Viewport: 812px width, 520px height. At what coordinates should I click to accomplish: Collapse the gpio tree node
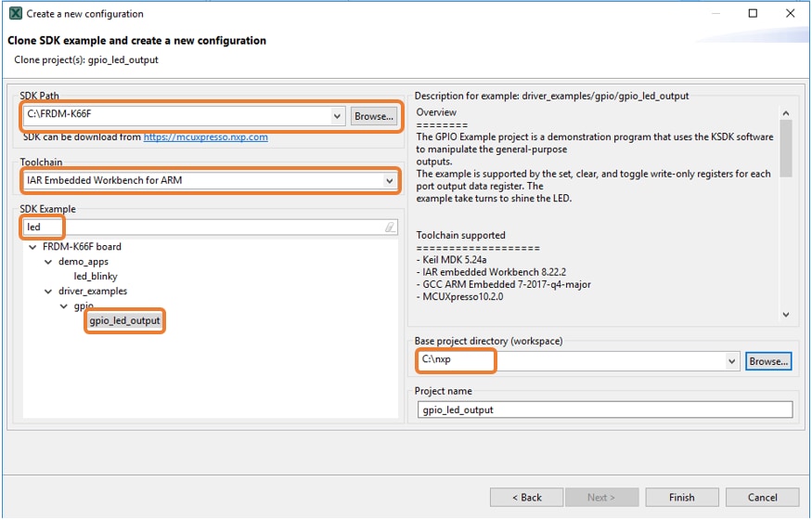click(x=64, y=305)
